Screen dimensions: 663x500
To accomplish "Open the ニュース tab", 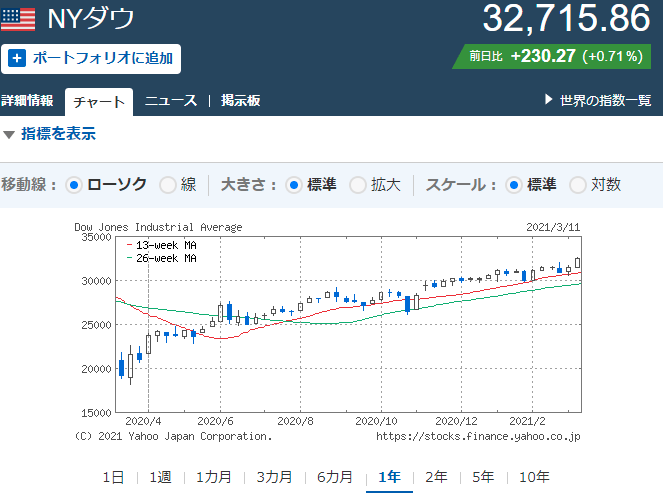I will [171, 101].
